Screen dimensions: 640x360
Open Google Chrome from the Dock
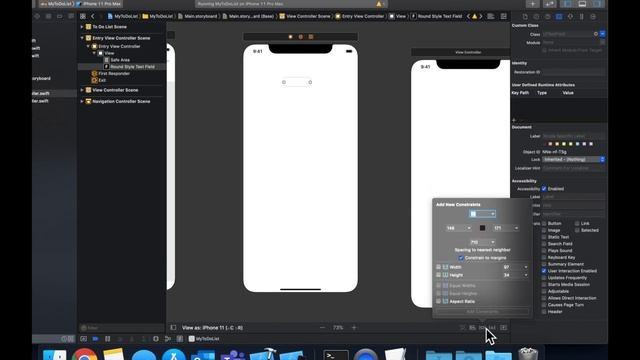coord(84,354)
